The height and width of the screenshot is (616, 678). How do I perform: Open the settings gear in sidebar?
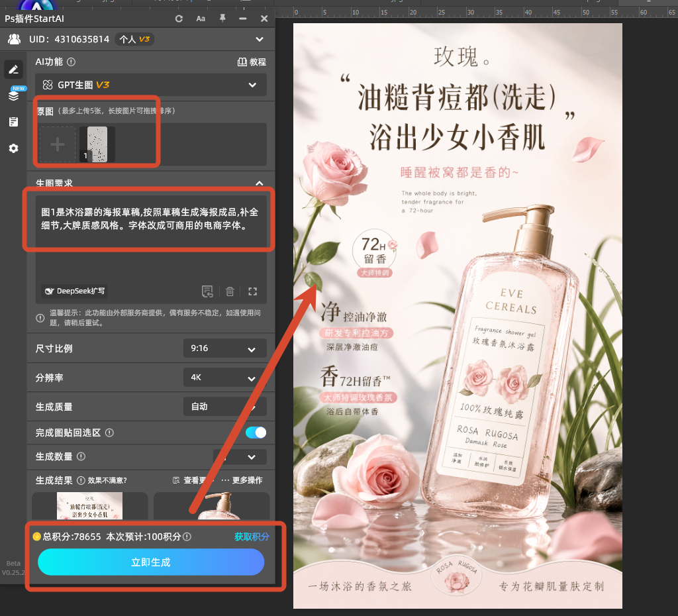(x=13, y=148)
